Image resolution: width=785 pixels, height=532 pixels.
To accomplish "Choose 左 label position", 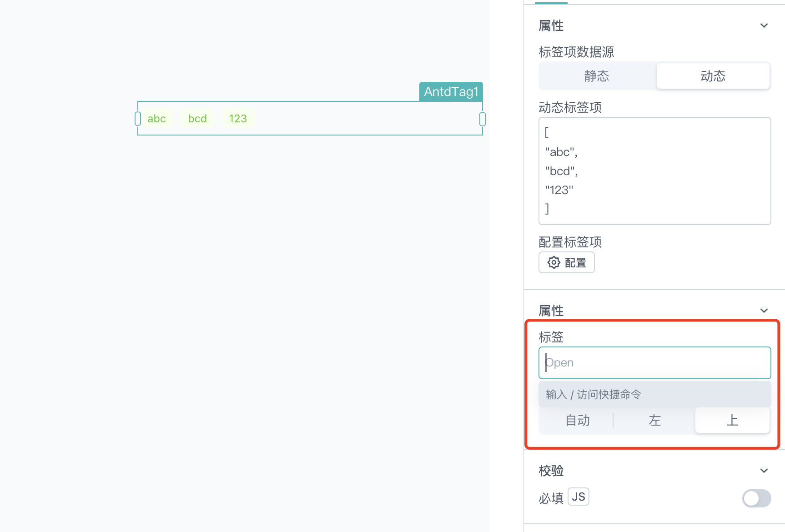I will pos(654,420).
